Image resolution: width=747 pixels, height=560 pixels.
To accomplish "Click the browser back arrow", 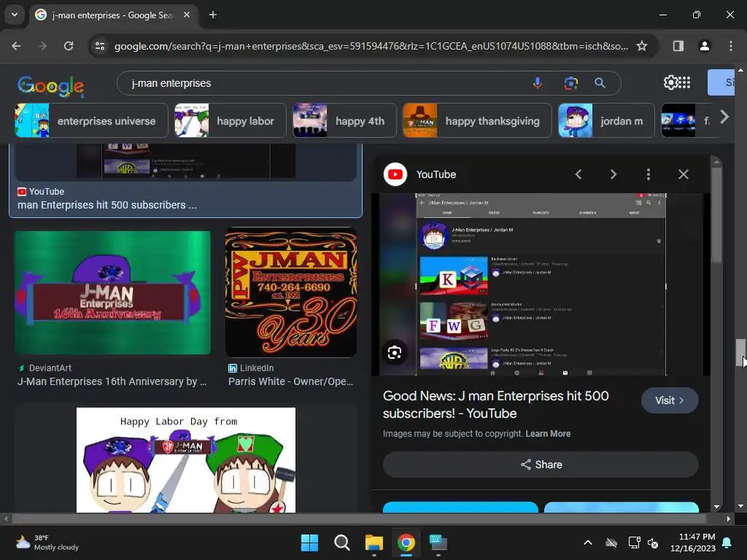I will point(16,46).
